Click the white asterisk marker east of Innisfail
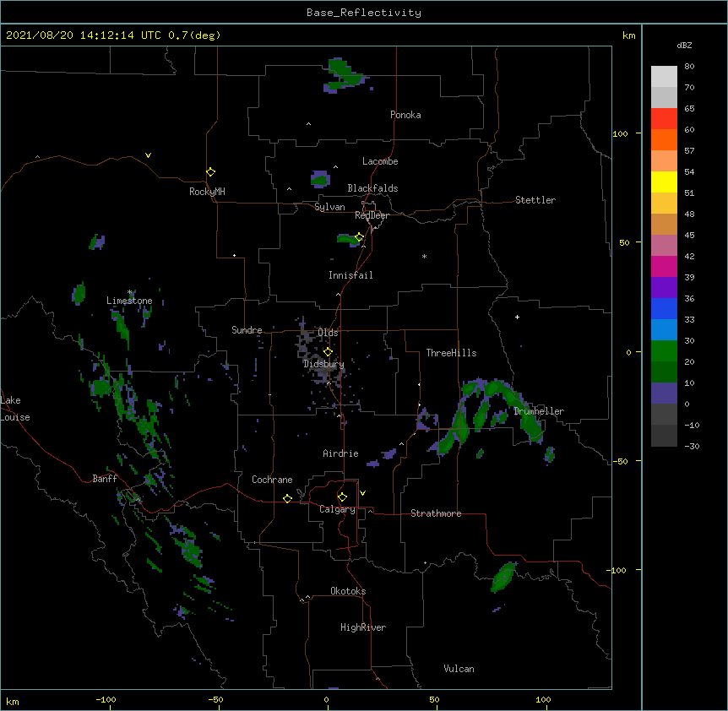Screen dimensions: 728x711 point(424,256)
